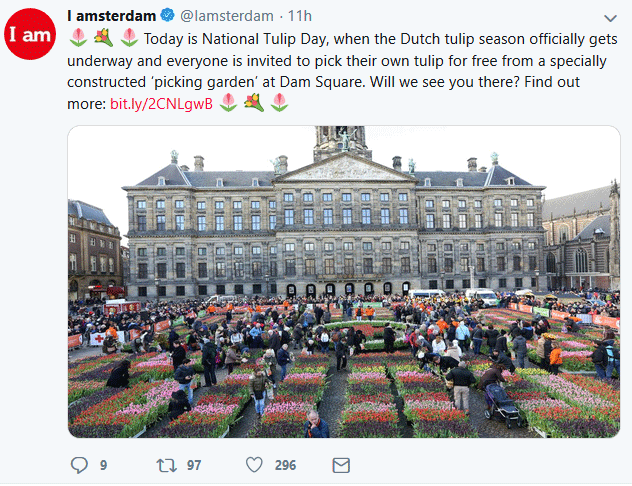Viewport: 632px width, 486px height.
Task: Expand the tweet options chevron
Action: pos(610,18)
